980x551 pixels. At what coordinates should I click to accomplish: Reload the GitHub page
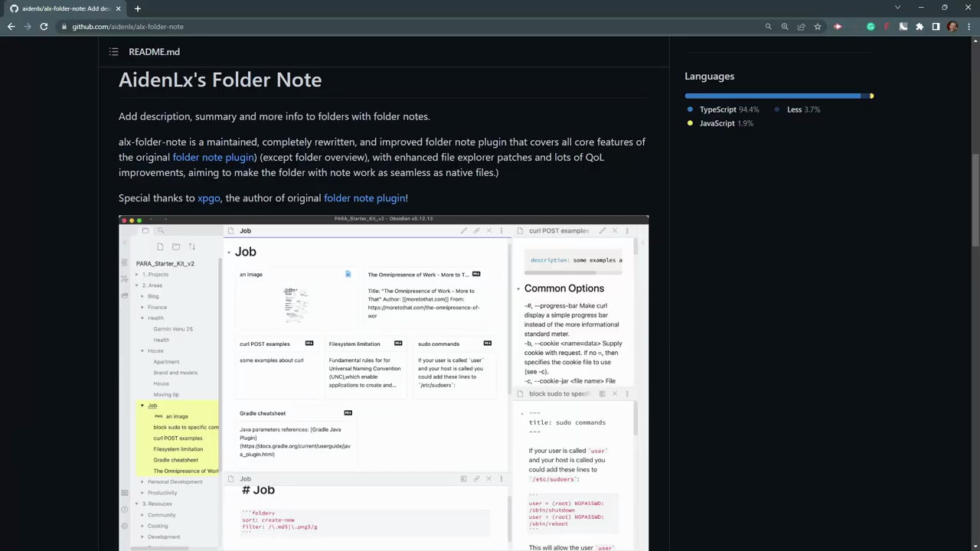[x=44, y=27]
